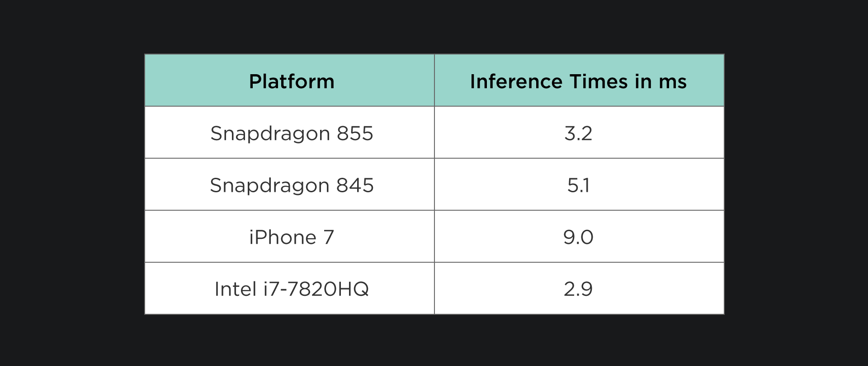Select the 9.0 inference time value
Image resolution: width=868 pixels, height=366 pixels.
click(x=578, y=237)
